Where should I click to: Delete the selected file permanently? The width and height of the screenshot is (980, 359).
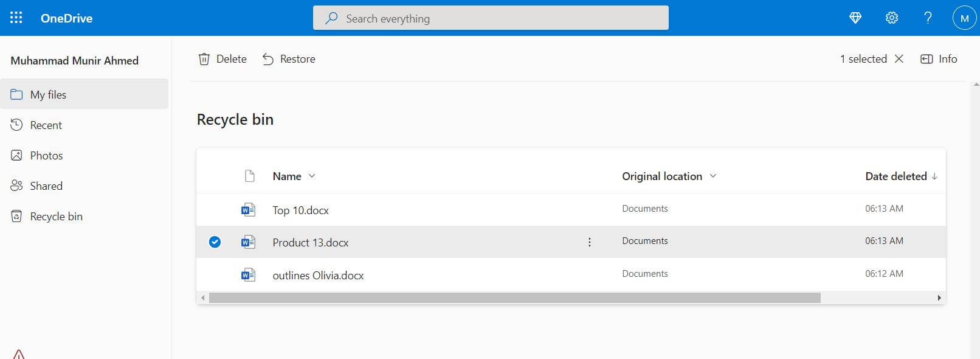pos(223,59)
